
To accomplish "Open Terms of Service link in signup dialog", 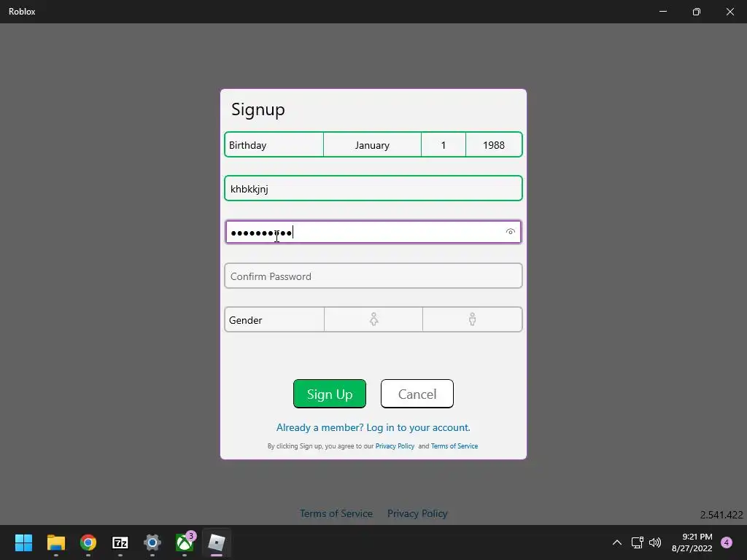I will pos(454,446).
